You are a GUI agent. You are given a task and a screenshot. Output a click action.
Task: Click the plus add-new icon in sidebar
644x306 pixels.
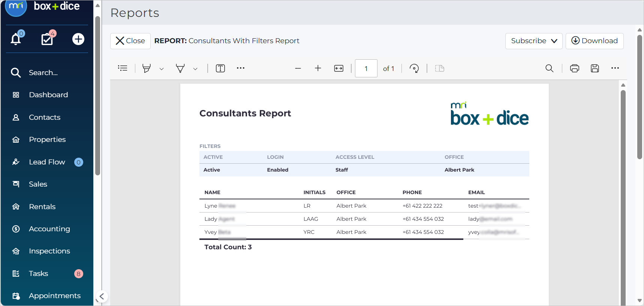tap(78, 39)
